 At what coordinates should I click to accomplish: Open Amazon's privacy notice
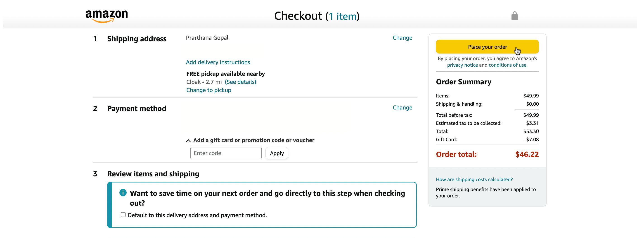pyautogui.click(x=462, y=65)
